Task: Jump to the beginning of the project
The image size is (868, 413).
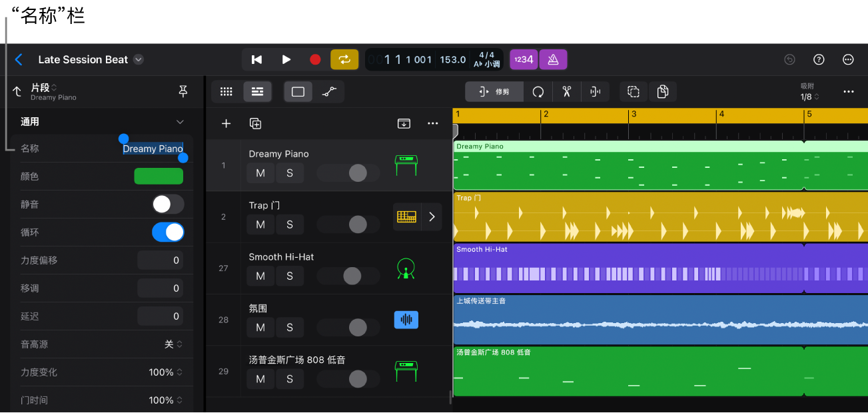Action: (x=256, y=59)
